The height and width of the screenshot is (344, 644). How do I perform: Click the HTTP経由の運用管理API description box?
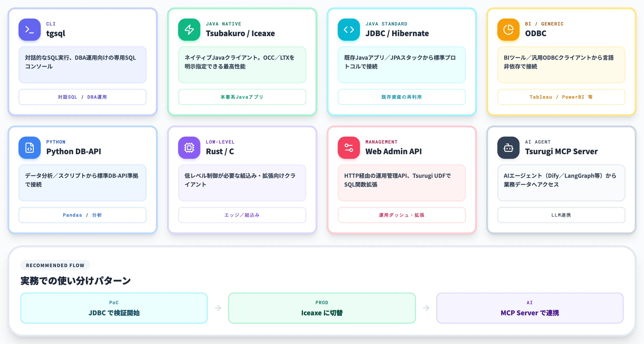pyautogui.click(x=402, y=183)
